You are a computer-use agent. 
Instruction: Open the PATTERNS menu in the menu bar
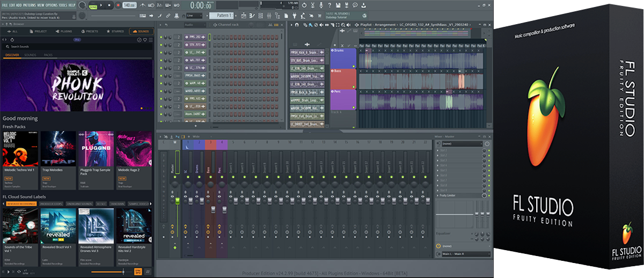pyautogui.click(x=30, y=5)
